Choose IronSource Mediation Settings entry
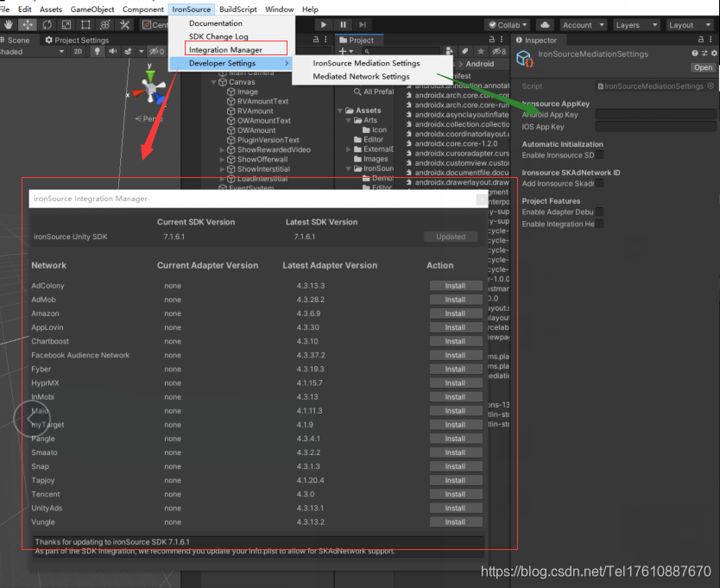The height and width of the screenshot is (588, 720). pyautogui.click(x=366, y=63)
